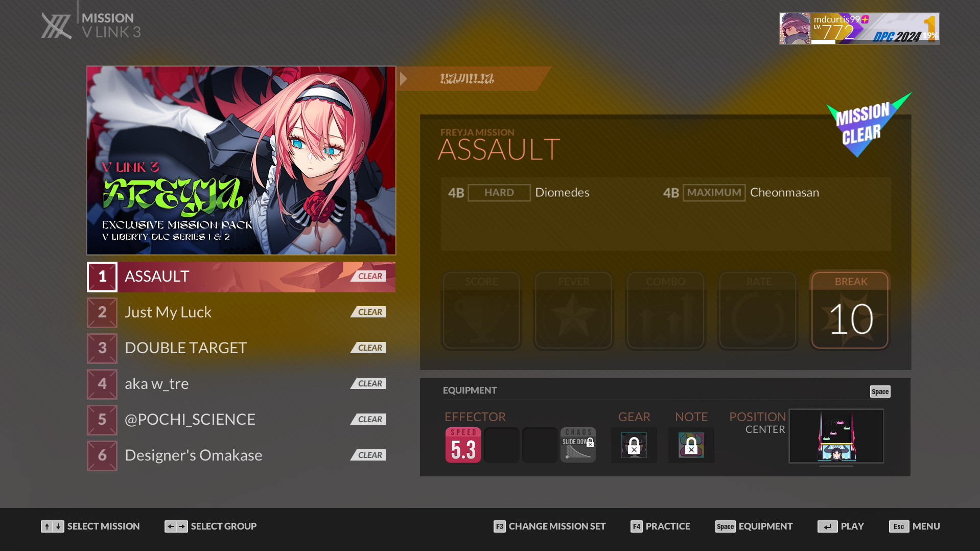Select mission 4 aka w_tre
The image size is (980, 551).
point(241,384)
